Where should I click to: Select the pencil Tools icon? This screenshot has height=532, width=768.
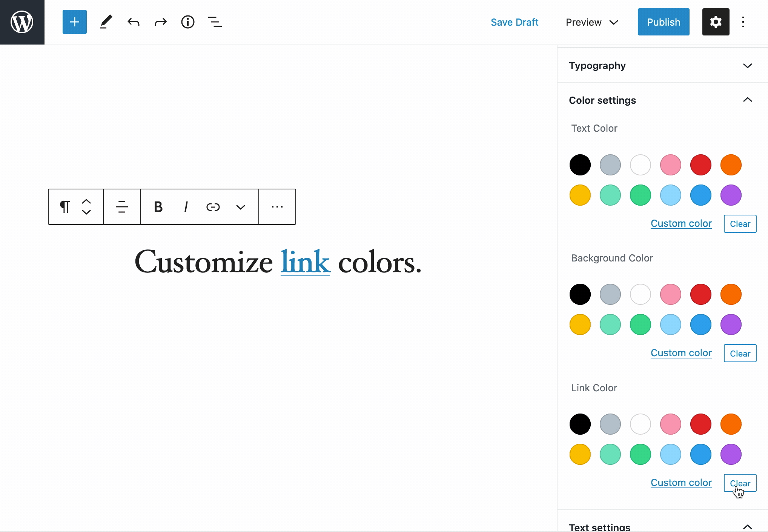tap(106, 22)
